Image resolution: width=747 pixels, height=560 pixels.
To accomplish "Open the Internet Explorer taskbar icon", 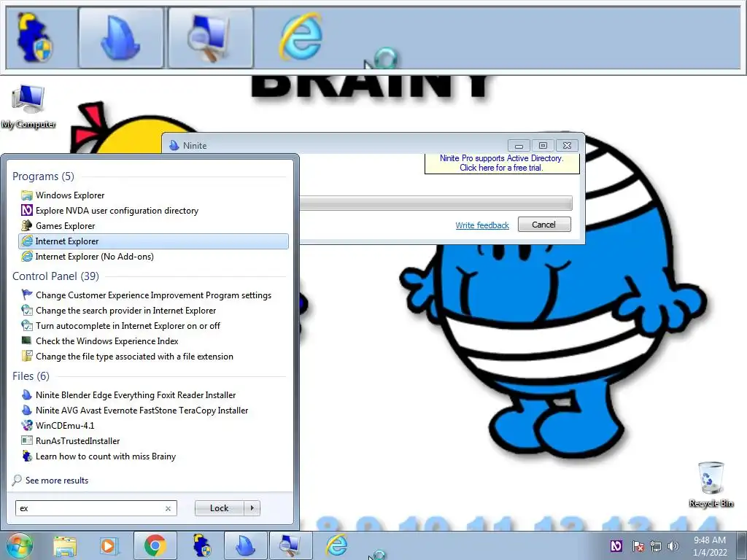I will tap(337, 545).
